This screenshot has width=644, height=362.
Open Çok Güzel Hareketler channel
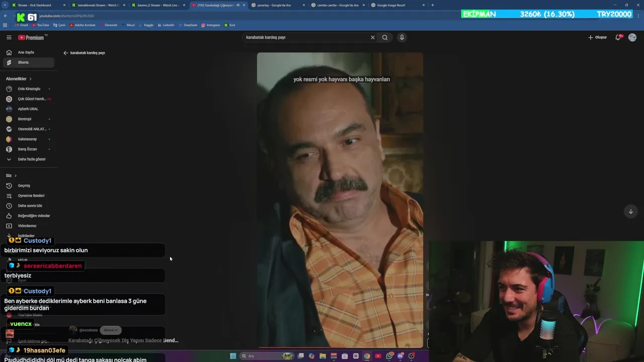click(28, 99)
